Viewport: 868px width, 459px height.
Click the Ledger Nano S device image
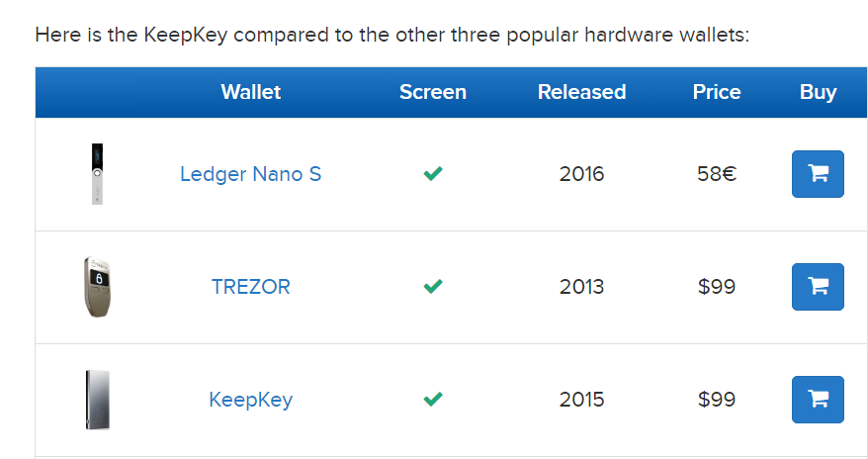97,174
